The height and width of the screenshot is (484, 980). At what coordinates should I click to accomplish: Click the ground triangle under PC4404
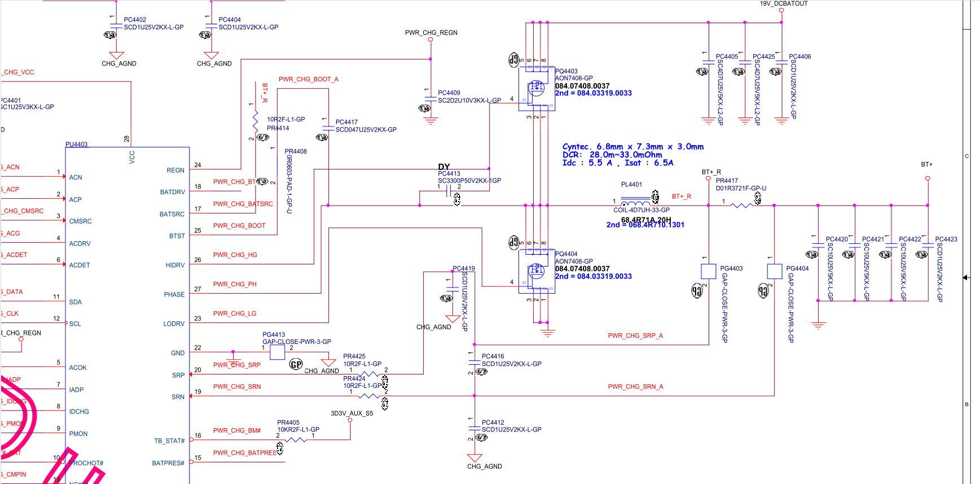pos(211,55)
